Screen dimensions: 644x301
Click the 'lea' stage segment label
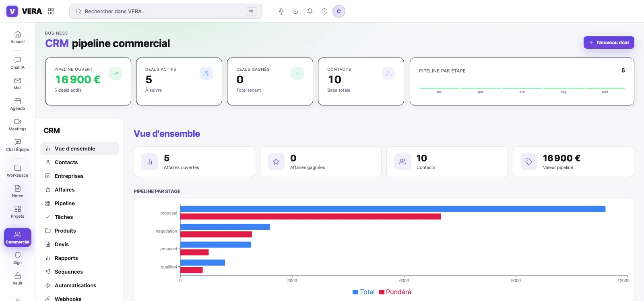tap(439, 92)
